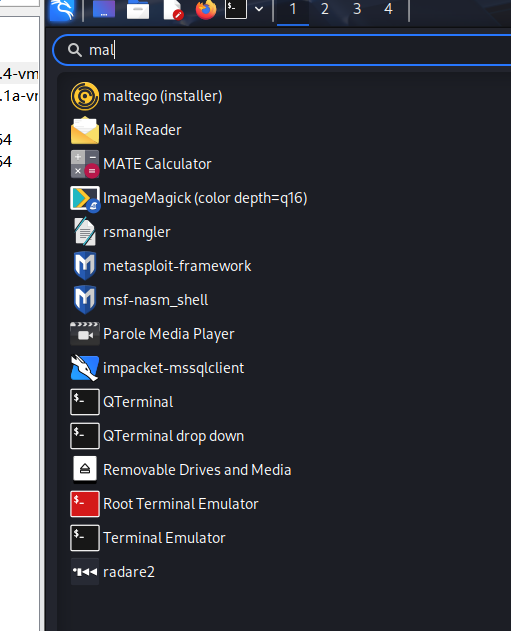
Task: Launch ImageMagick (color depth=q16)
Action: (205, 198)
